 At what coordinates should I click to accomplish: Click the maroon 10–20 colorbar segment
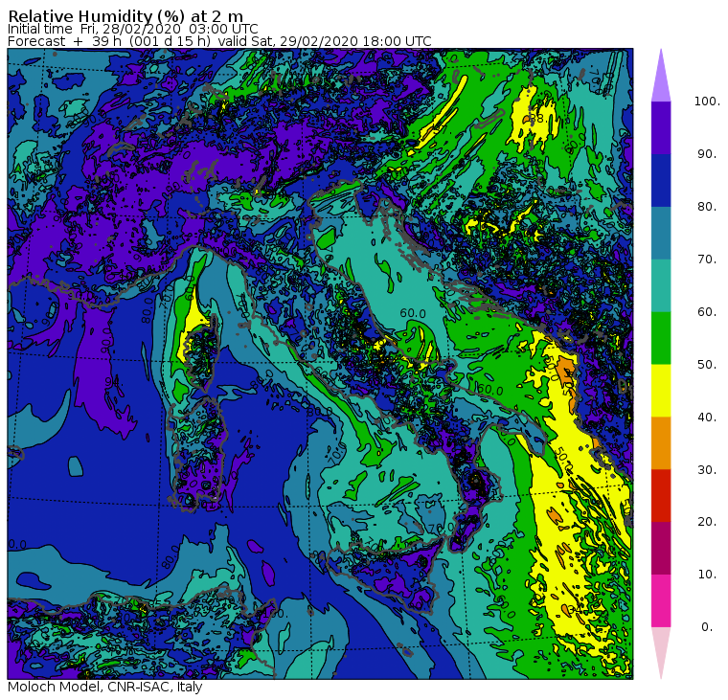(661, 548)
